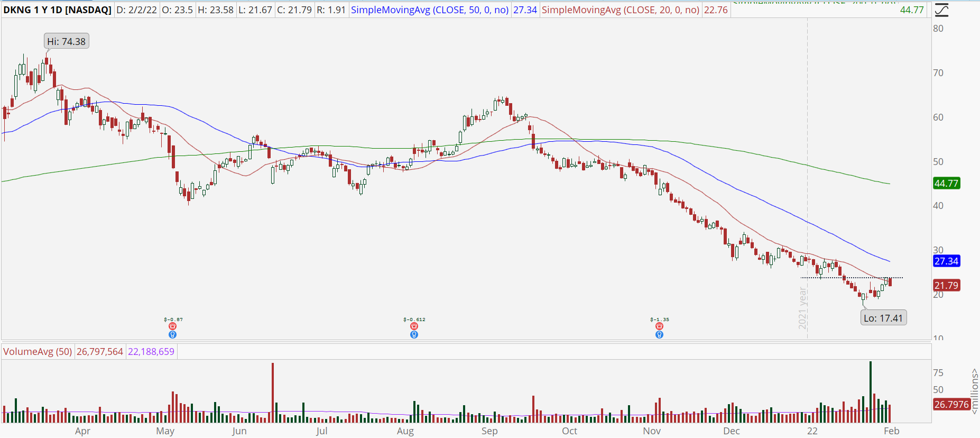Open the earnings phone icon under $-0.612
Screen dimensions: 980x438
414,326
